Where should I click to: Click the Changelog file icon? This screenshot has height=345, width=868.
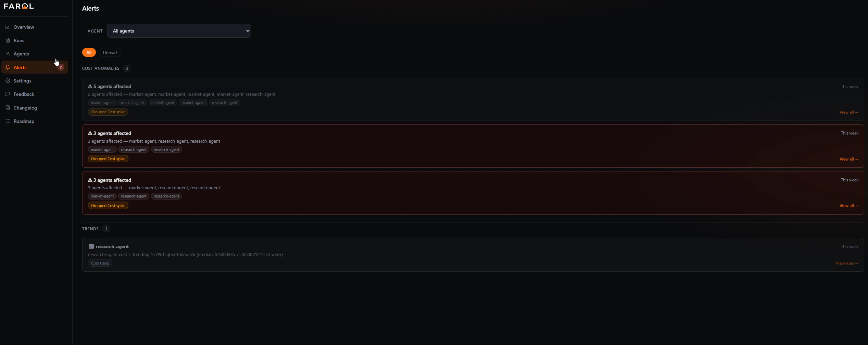point(8,108)
